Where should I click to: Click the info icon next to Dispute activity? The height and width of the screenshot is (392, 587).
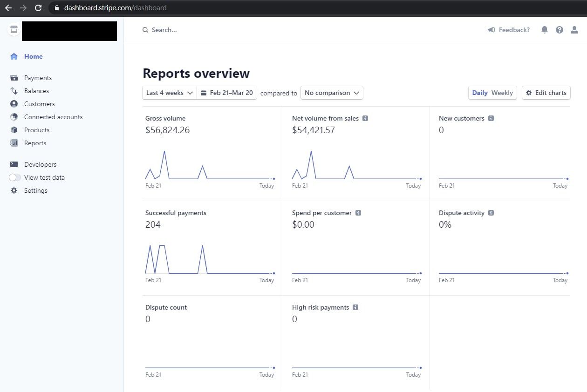(x=491, y=213)
